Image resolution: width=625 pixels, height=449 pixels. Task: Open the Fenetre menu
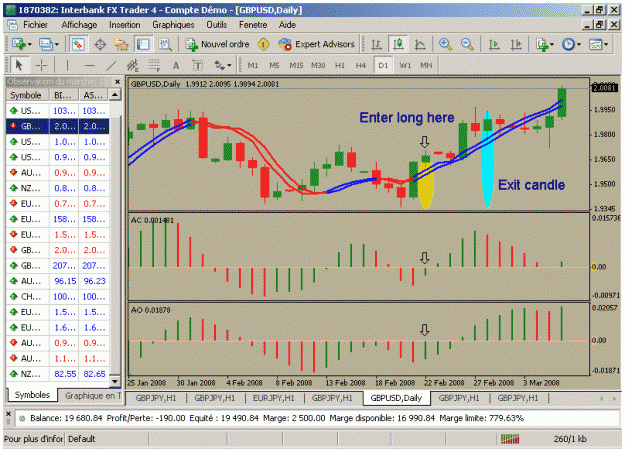(x=253, y=25)
